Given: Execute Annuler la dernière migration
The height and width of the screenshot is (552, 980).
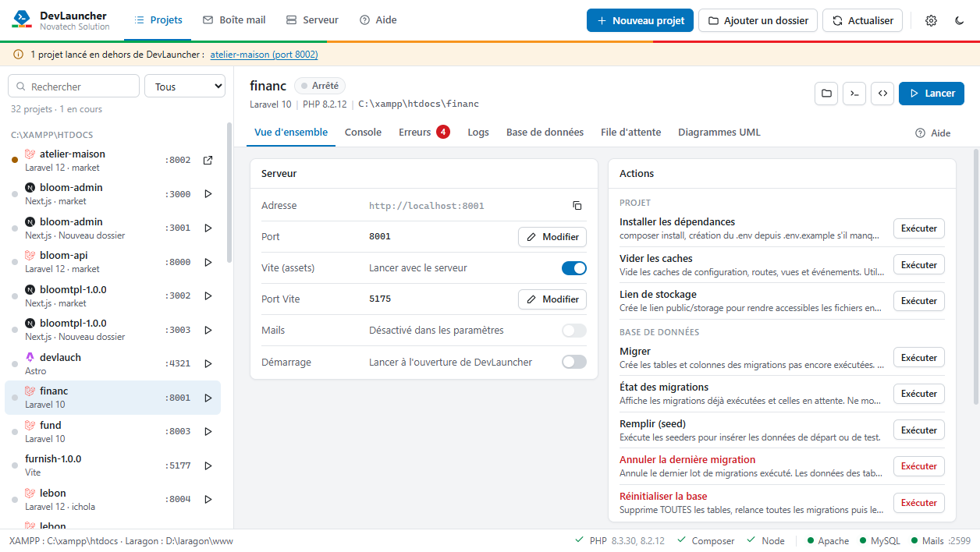Looking at the screenshot, I should pos(919,466).
